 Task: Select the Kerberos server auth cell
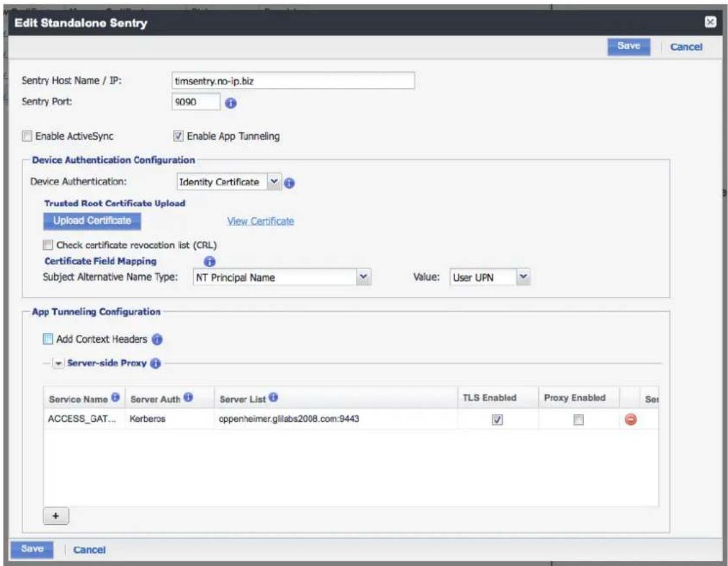(x=169, y=419)
